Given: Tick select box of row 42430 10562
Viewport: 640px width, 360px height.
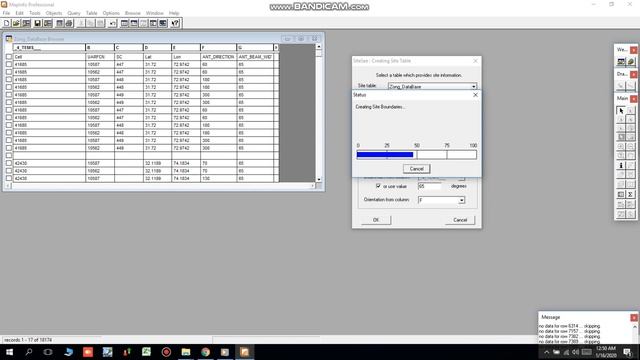Looking at the screenshot, I should tap(9, 171).
